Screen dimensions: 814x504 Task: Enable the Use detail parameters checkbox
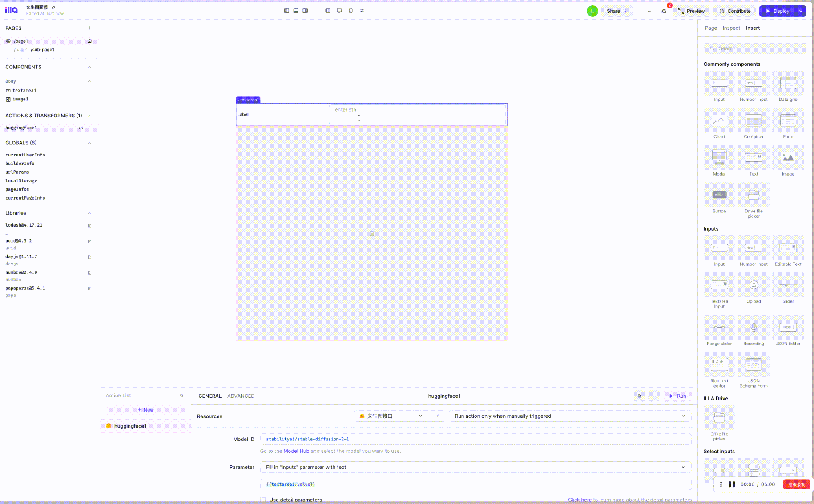[263, 499]
